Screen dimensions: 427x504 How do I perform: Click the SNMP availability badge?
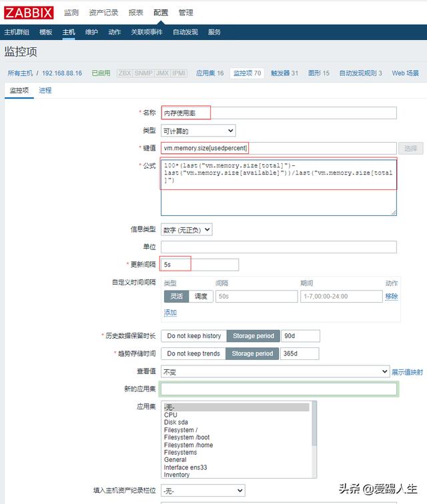click(x=143, y=73)
